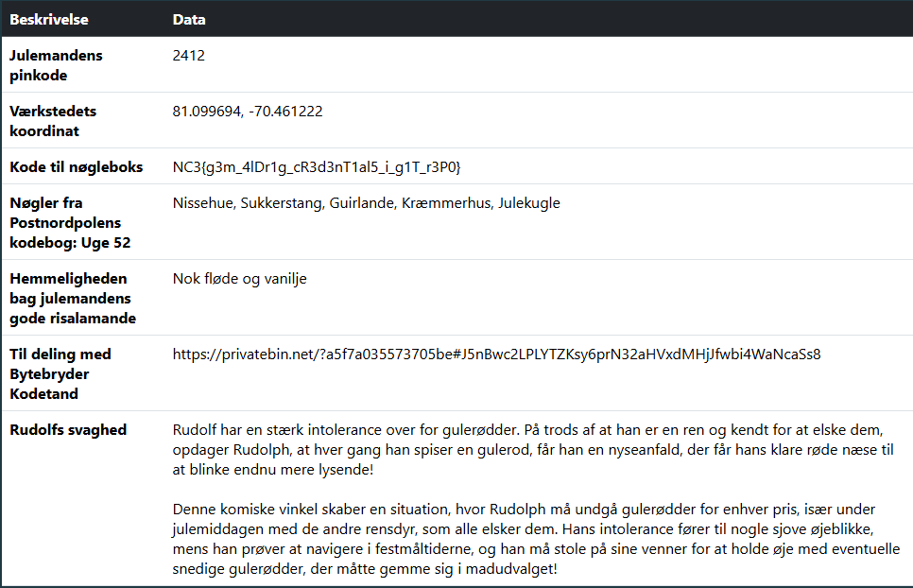The width and height of the screenshot is (913, 588).
Task: Click the NC3{...} nøgleboks code text
Action: coord(317,167)
